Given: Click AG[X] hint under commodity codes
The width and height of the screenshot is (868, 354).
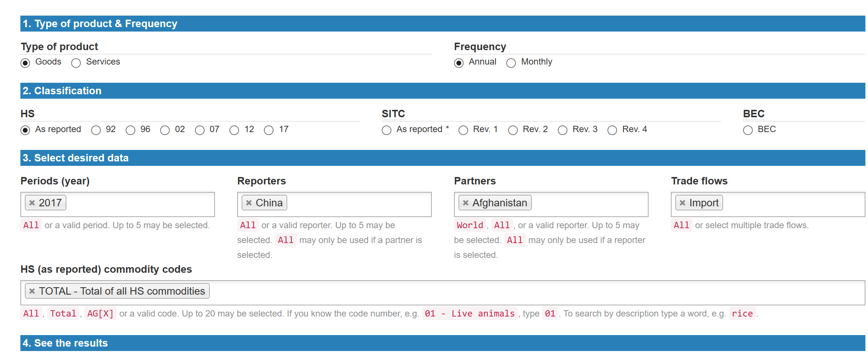Looking at the screenshot, I should (x=100, y=314).
